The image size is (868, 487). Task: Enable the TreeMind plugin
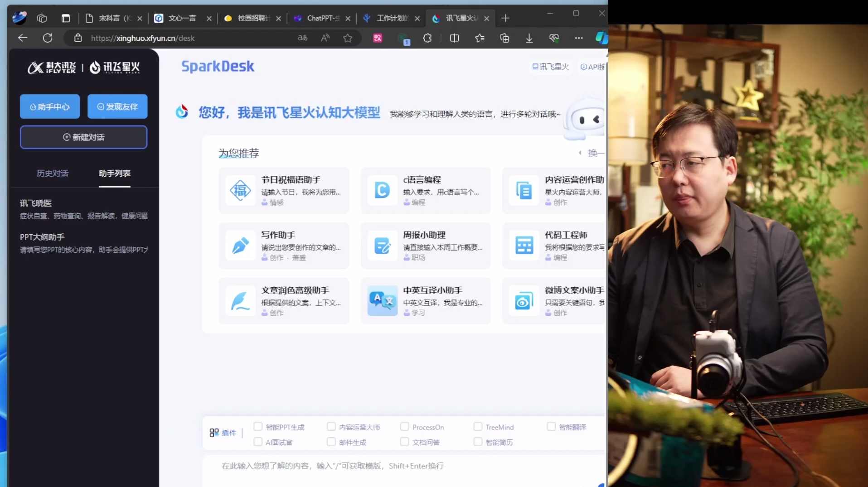pyautogui.click(x=478, y=426)
